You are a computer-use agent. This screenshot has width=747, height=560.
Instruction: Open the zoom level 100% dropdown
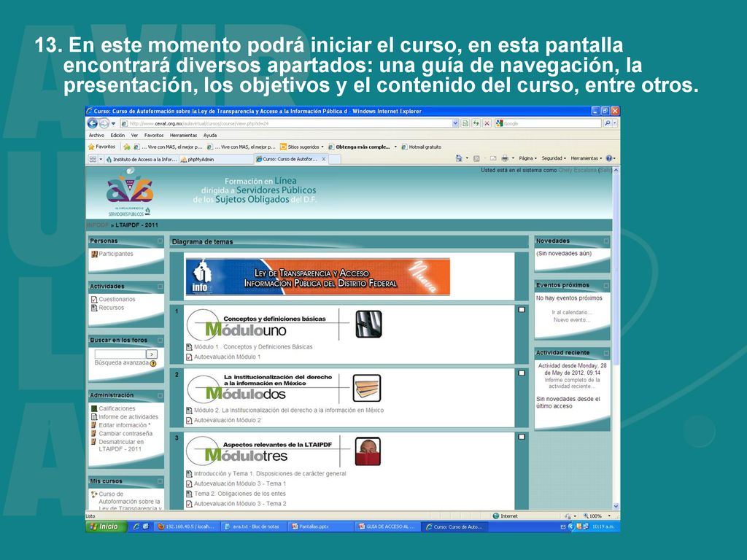coord(609,516)
